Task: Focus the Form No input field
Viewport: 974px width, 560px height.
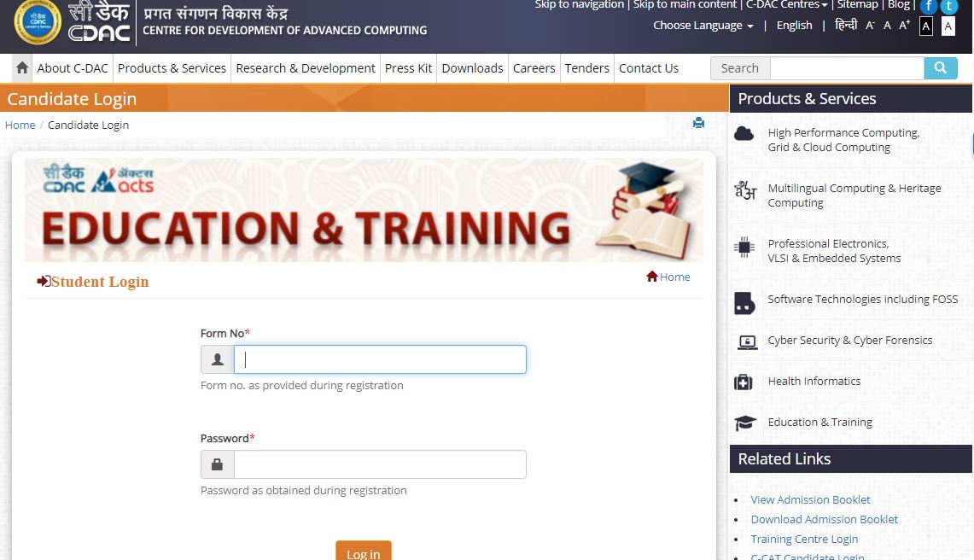Action: coord(380,359)
